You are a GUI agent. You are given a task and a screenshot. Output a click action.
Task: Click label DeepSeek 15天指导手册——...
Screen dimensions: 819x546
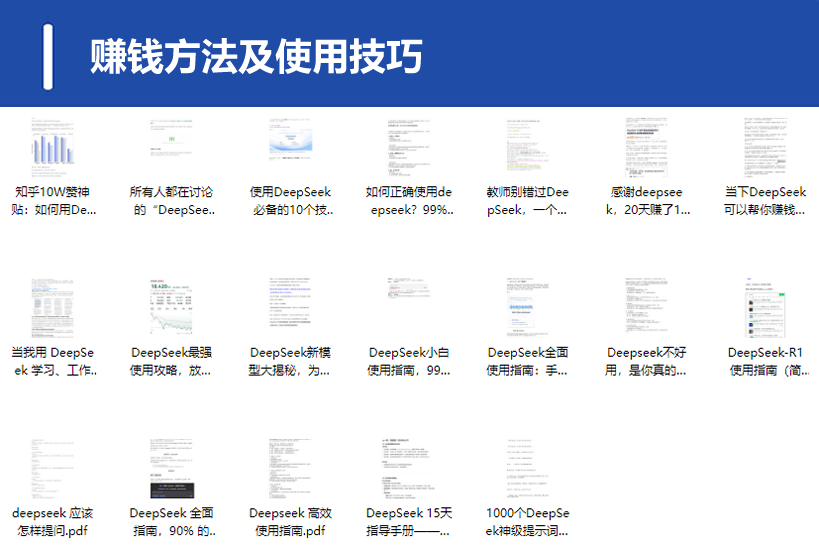[x=410, y=522]
